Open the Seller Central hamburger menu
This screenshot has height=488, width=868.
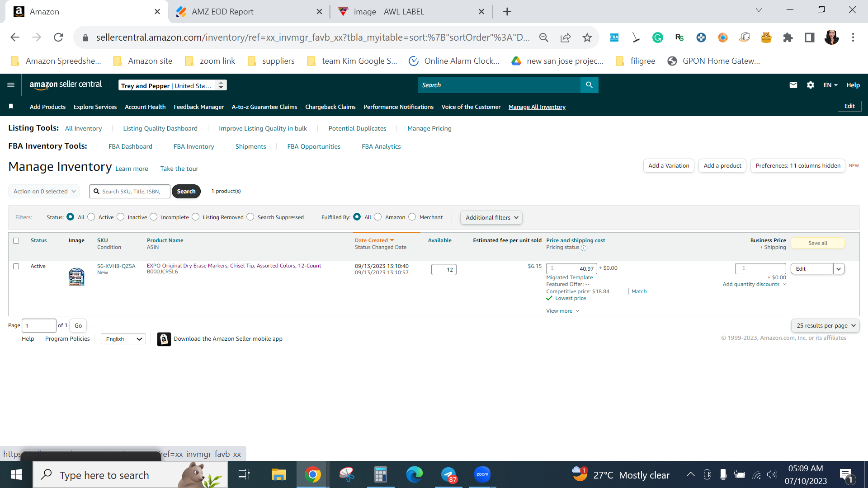coord(11,85)
